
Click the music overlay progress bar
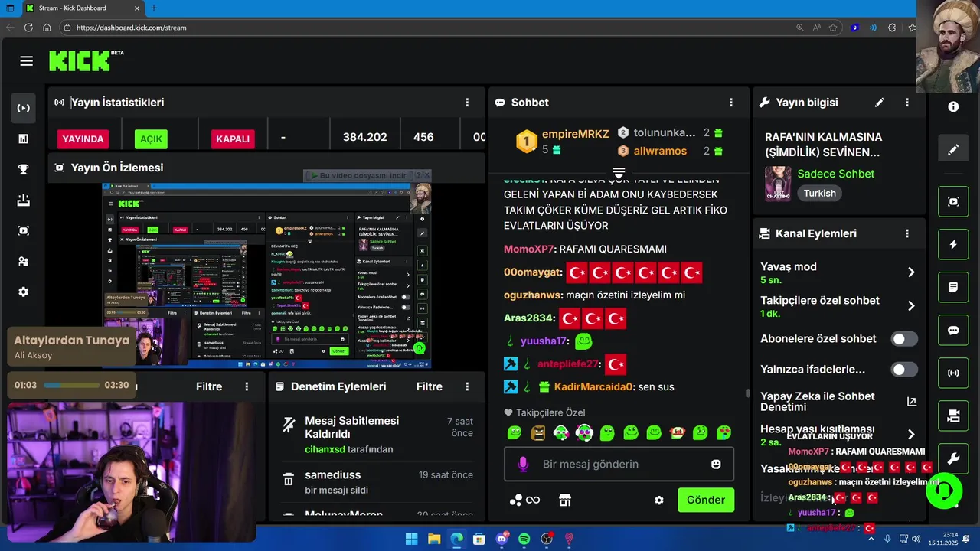[x=71, y=385]
